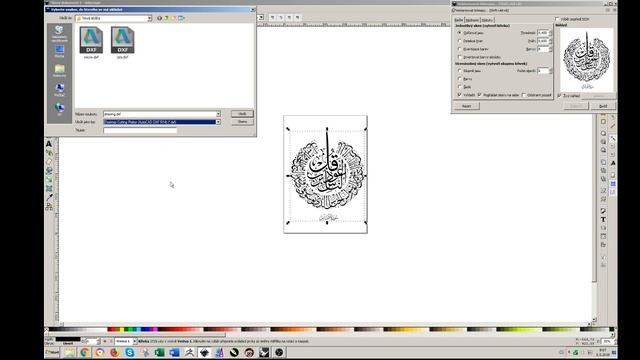Enable SIOX foreground selection checkbox
640x360 pixels.
click(557, 19)
